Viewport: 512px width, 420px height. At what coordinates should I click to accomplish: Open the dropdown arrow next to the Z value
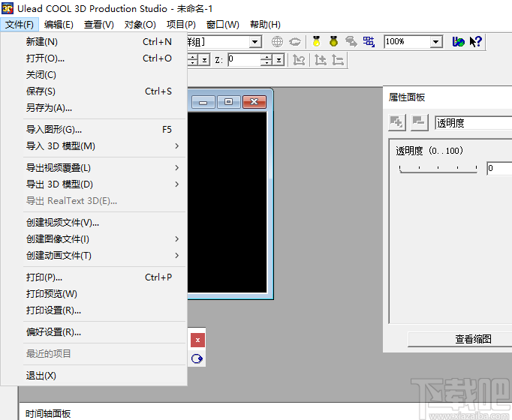tap(279, 60)
